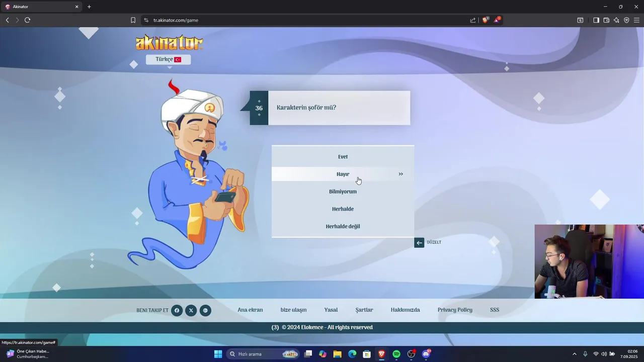
Task: Reload the Akinator page
Action: pos(27,20)
